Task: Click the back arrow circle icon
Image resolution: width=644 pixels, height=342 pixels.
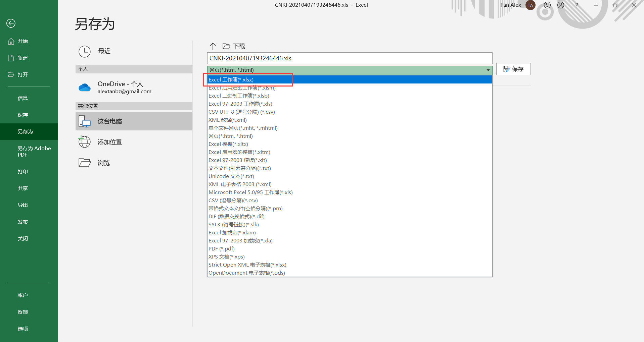Action: pos(11,23)
